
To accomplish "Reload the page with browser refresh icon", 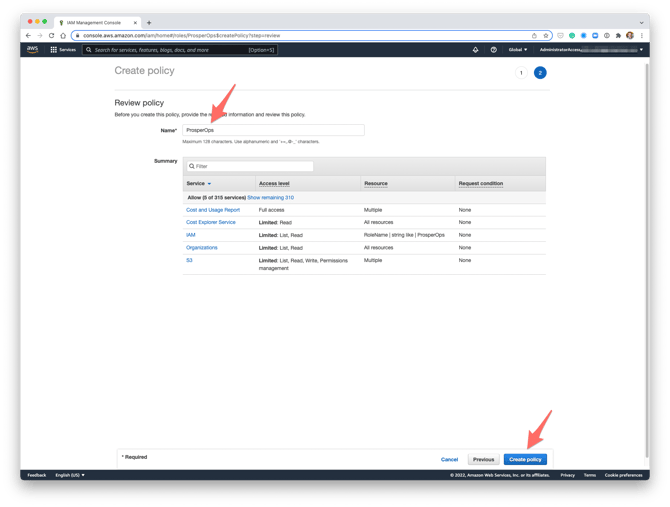I will (x=51, y=35).
